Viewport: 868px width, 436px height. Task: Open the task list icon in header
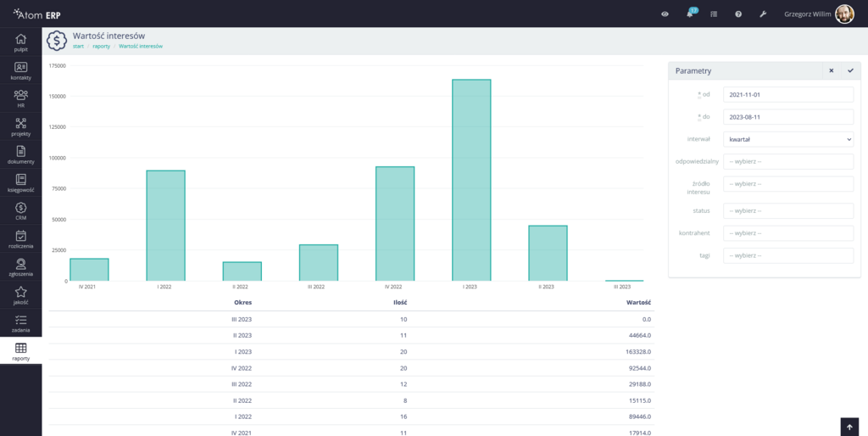[714, 14]
